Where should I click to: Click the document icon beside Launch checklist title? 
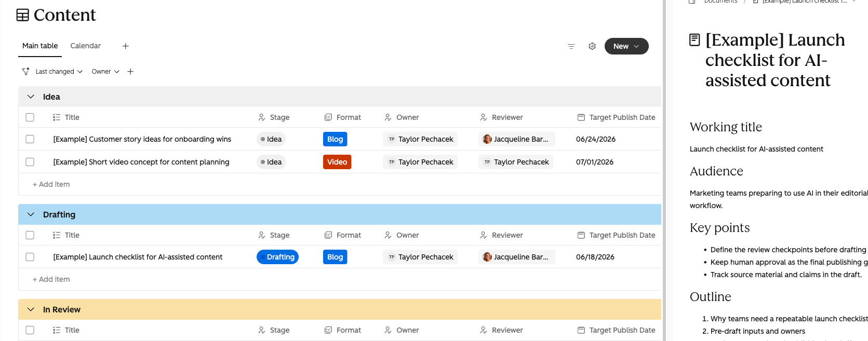pyautogui.click(x=695, y=39)
